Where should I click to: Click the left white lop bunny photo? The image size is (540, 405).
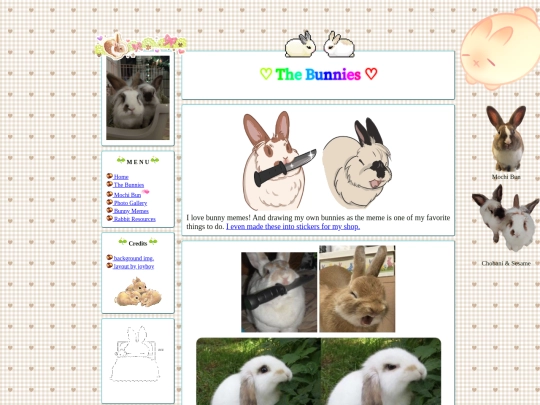point(259,371)
